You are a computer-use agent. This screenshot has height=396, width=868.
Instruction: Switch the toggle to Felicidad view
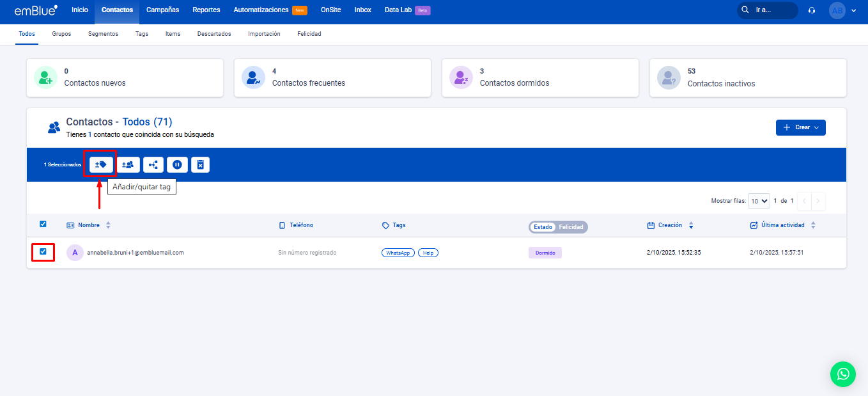pos(571,227)
